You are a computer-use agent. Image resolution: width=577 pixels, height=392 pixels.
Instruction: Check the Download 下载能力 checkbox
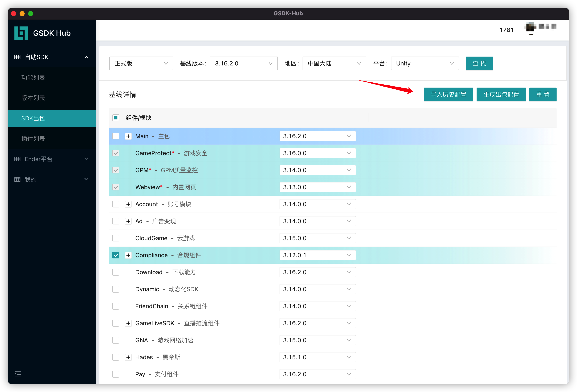(116, 272)
